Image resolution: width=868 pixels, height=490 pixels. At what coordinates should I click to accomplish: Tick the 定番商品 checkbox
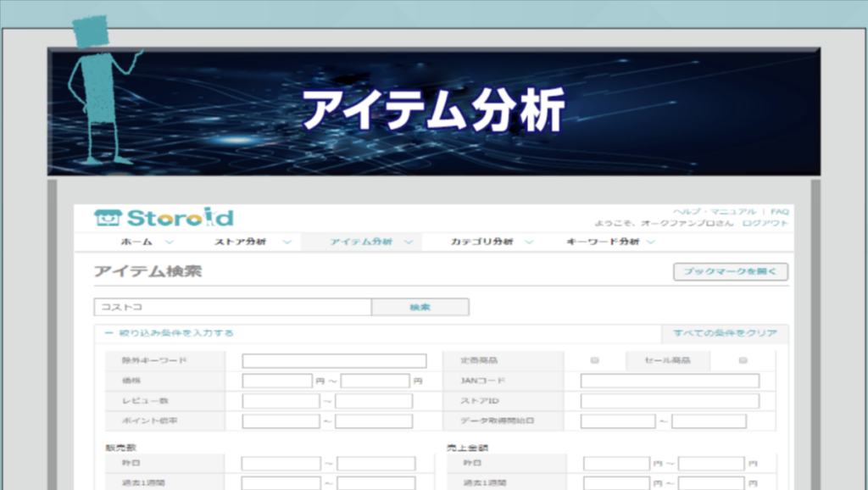pyautogui.click(x=594, y=360)
